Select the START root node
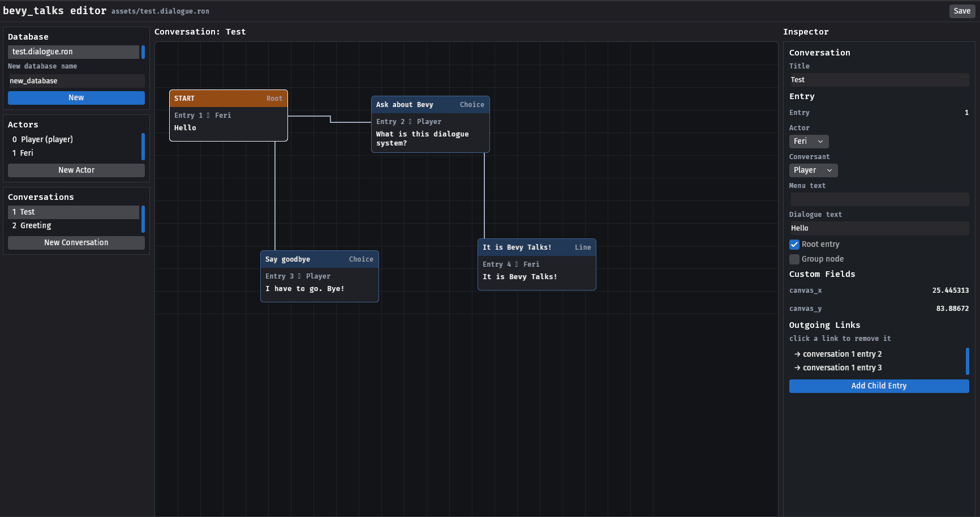The width and height of the screenshot is (980, 517). [x=229, y=116]
